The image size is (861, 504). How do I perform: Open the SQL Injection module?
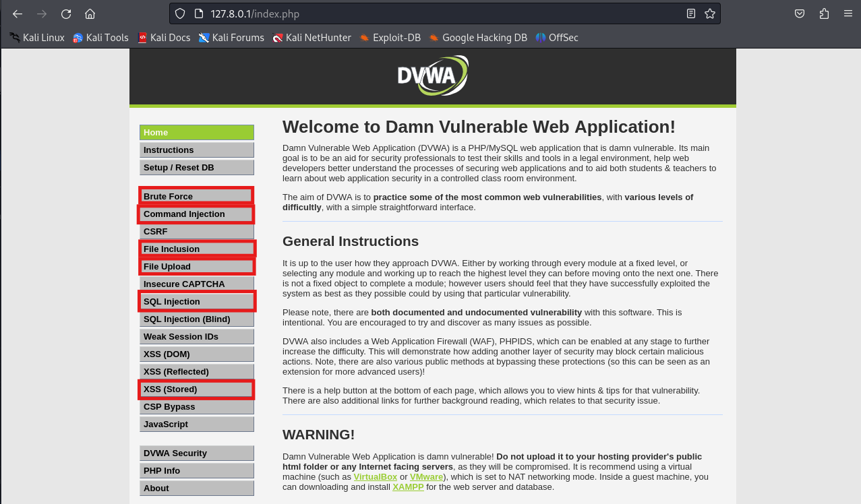tap(197, 302)
